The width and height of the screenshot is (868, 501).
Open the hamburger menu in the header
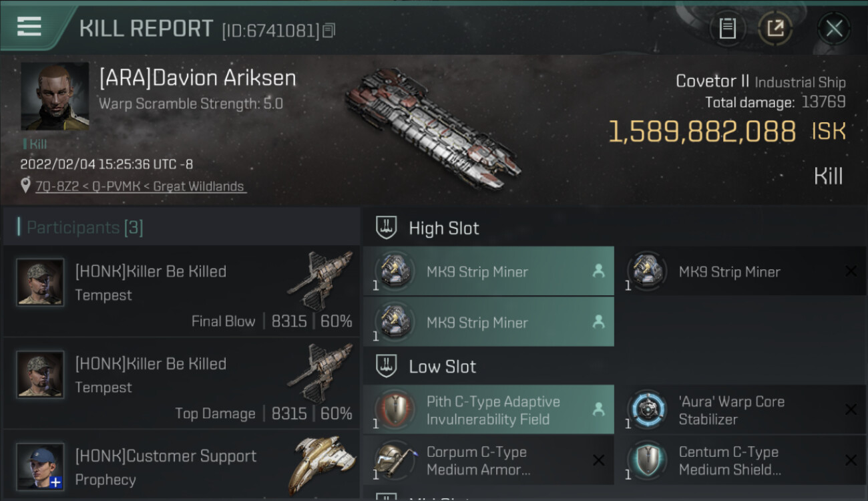[29, 27]
